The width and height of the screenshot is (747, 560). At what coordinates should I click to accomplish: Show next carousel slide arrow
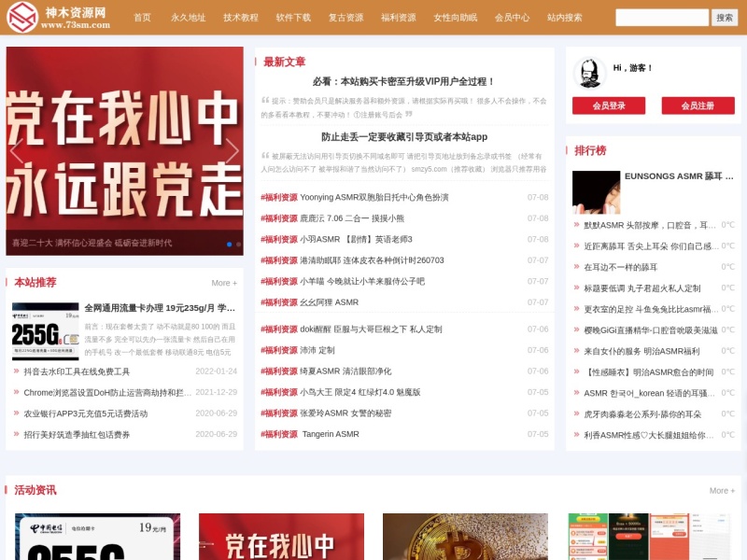tap(232, 151)
